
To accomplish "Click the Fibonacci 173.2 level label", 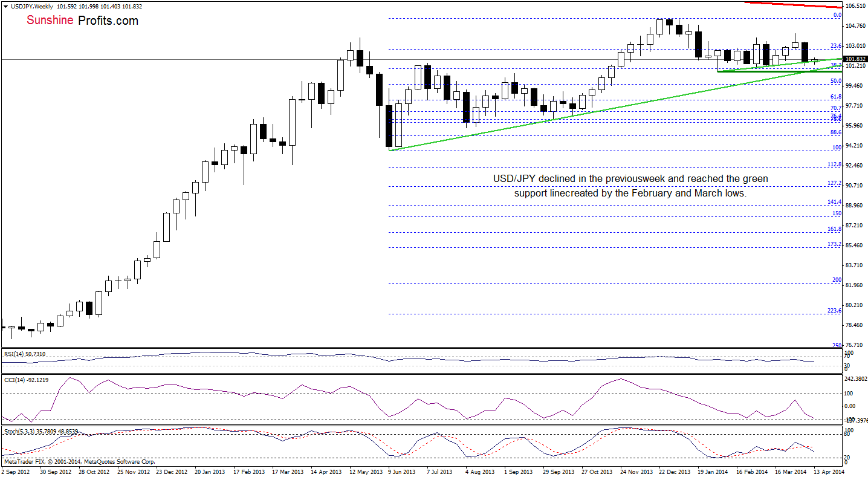I will click(x=835, y=244).
